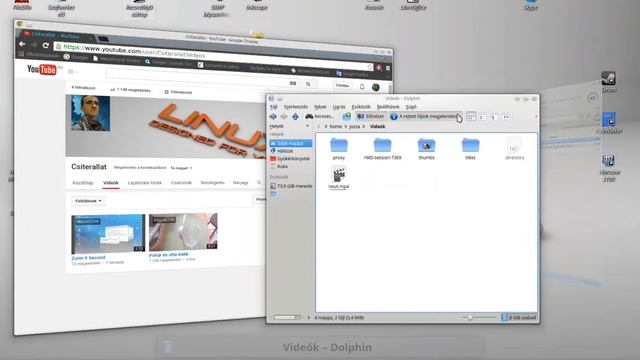Image resolution: width=640 pixels, height=360 pixels.
Task: Click the YouTube account avatar icon
Action: tap(376, 87)
